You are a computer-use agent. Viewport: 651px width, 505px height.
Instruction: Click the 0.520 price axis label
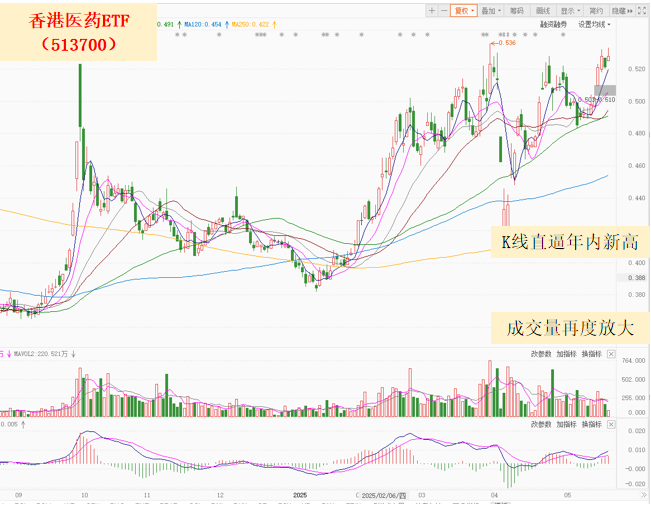(x=636, y=69)
